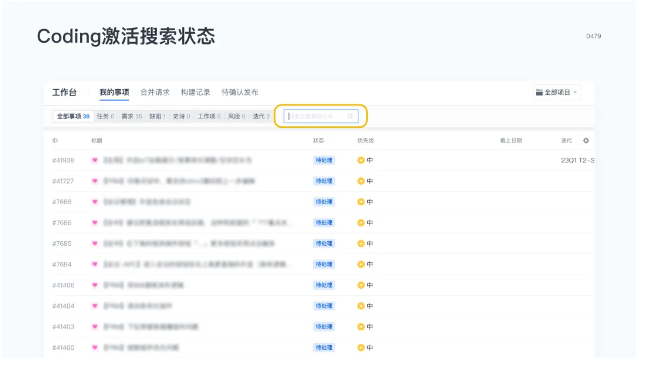Select the 缺陷 filter
This screenshot has width=645, height=388.
(x=158, y=116)
